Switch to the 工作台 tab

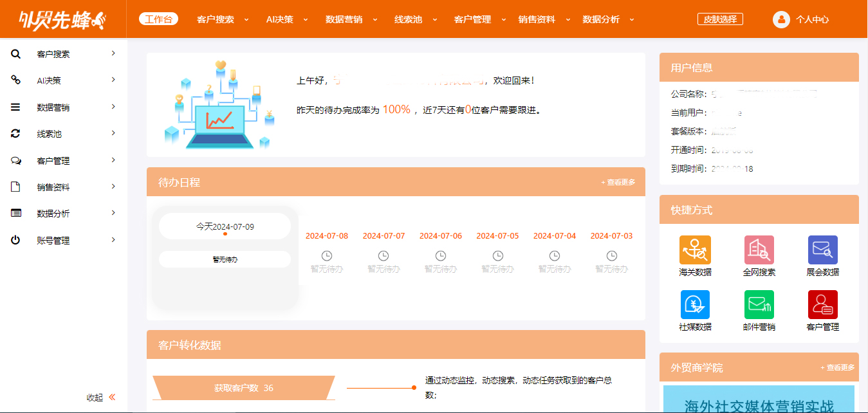[158, 19]
